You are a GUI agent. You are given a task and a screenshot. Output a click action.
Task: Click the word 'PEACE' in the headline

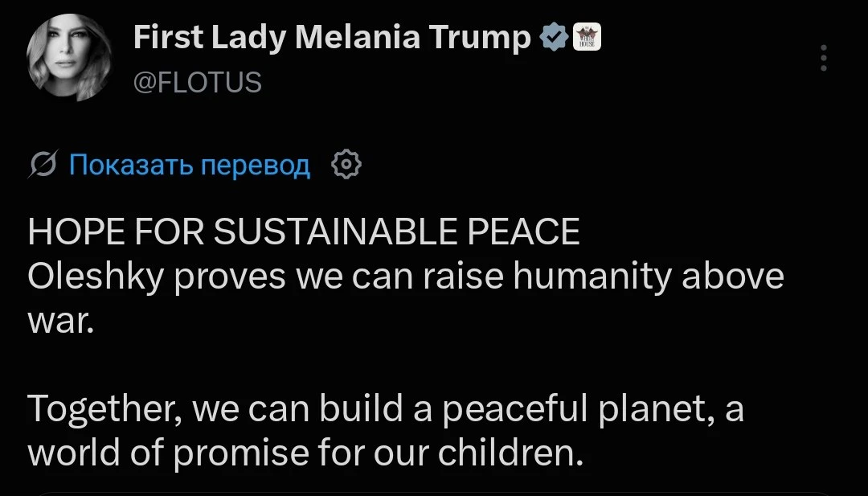pyautogui.click(x=524, y=232)
